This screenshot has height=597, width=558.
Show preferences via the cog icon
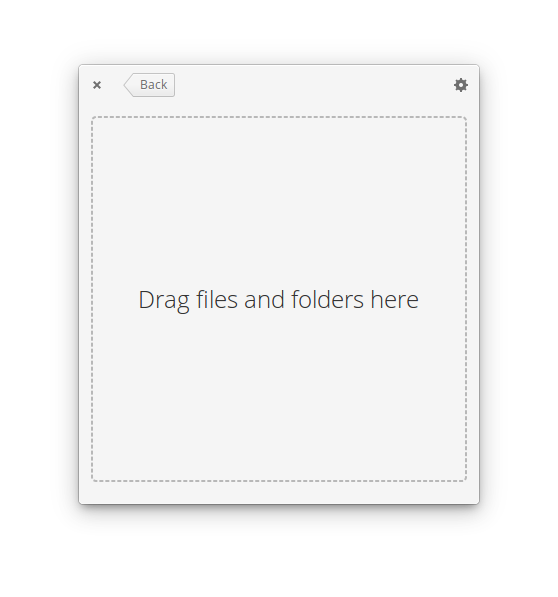[461, 85]
